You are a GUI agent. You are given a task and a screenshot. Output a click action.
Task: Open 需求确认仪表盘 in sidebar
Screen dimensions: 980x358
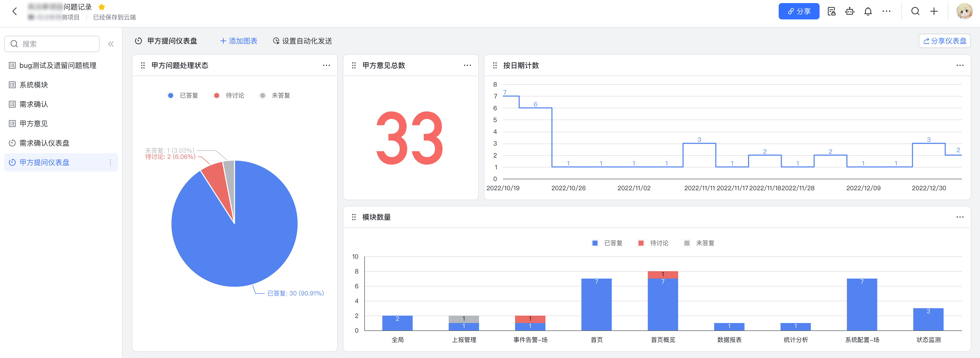click(x=44, y=143)
